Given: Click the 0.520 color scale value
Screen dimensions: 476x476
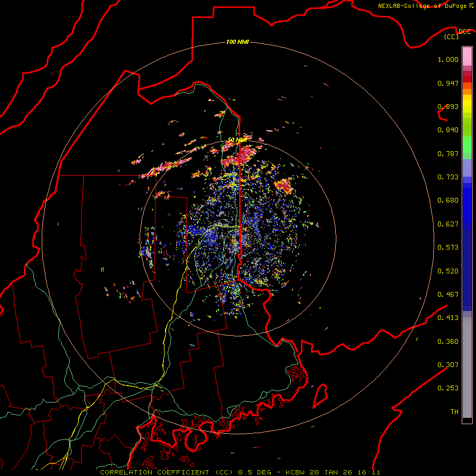Looking at the screenshot, I should (448, 271).
